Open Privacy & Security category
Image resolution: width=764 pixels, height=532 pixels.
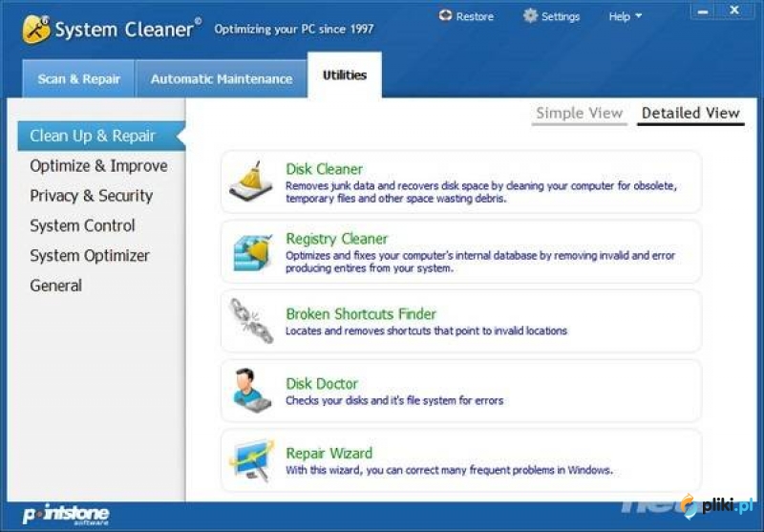click(91, 196)
